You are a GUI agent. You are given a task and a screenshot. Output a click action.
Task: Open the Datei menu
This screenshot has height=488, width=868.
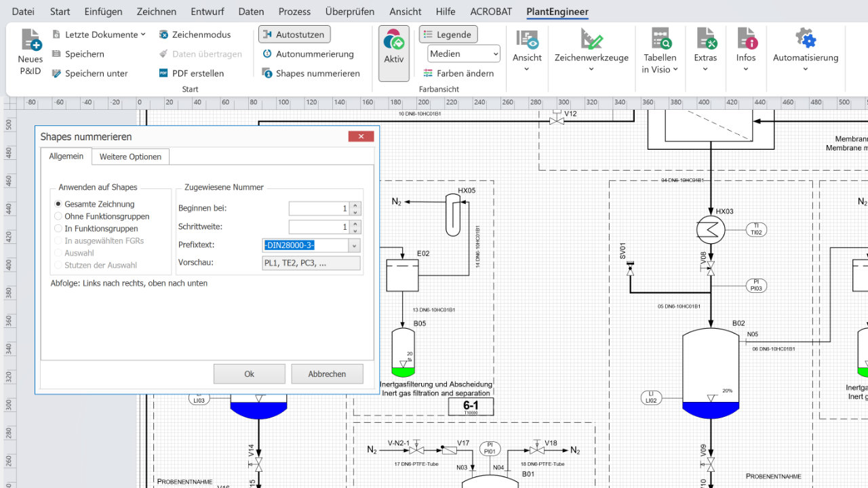[x=24, y=12]
